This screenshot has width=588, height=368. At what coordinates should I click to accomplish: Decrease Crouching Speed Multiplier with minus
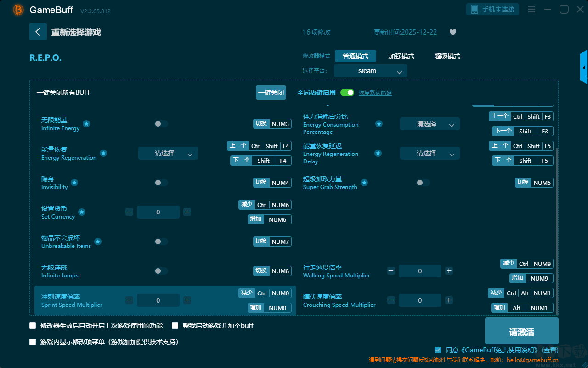coord(391,300)
